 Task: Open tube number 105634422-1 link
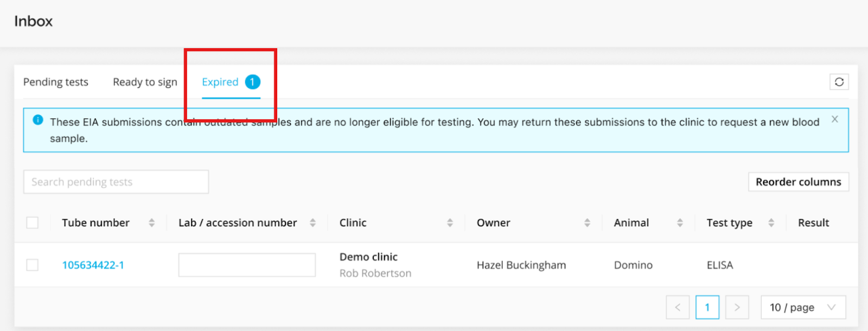[93, 265]
